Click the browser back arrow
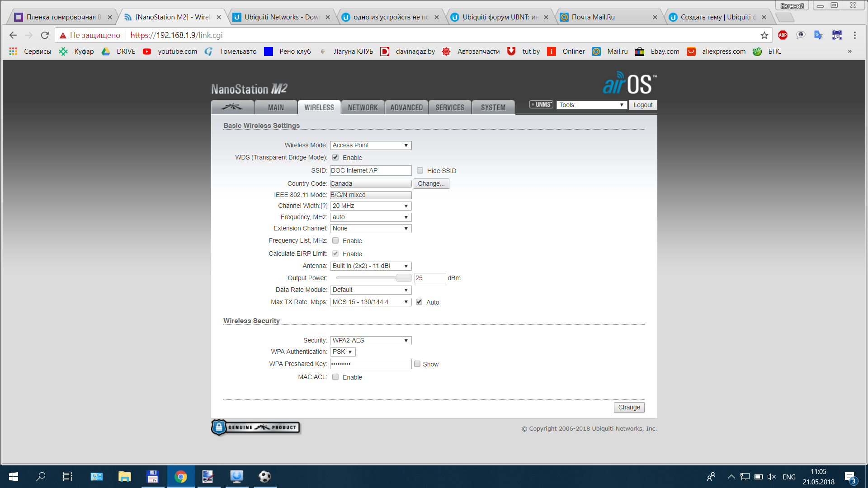This screenshot has height=488, width=868. (x=13, y=35)
